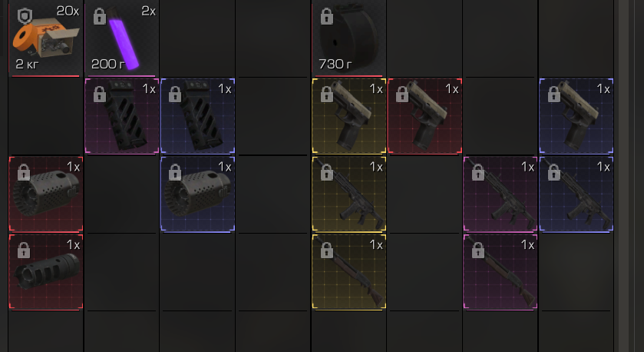Select the red-framed pistol
This screenshot has height=352, width=644.
424,116
